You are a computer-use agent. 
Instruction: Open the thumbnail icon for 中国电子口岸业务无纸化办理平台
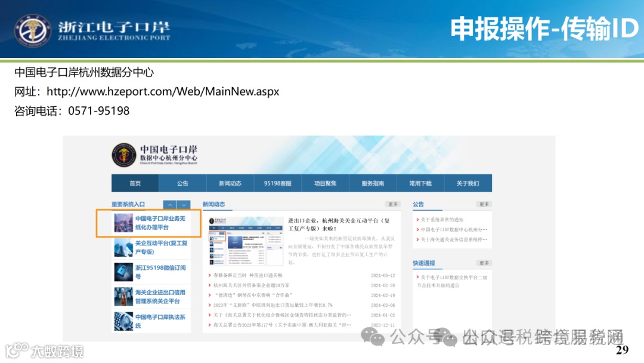(x=123, y=223)
